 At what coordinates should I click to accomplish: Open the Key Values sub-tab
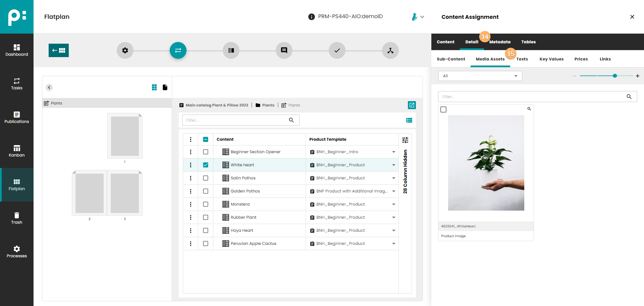pyautogui.click(x=551, y=59)
